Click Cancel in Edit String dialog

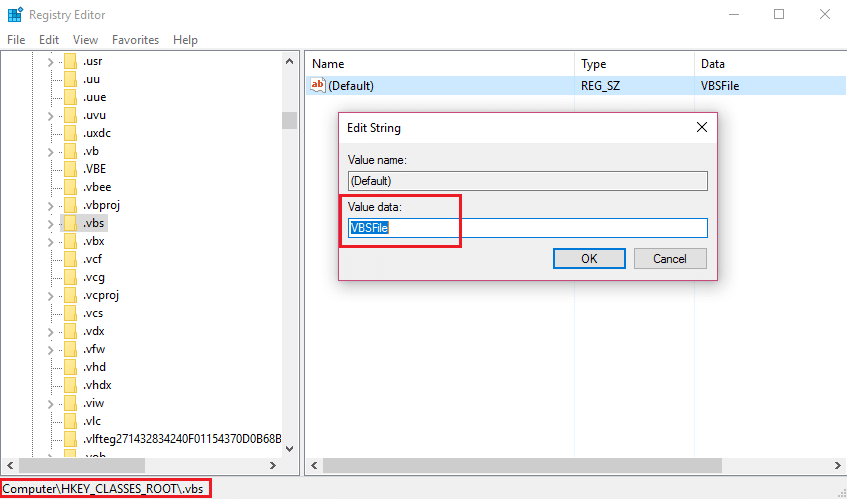point(670,259)
